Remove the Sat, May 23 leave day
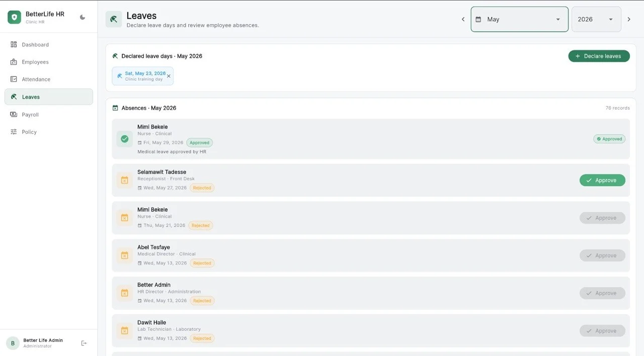This screenshot has width=644, height=356. click(169, 76)
